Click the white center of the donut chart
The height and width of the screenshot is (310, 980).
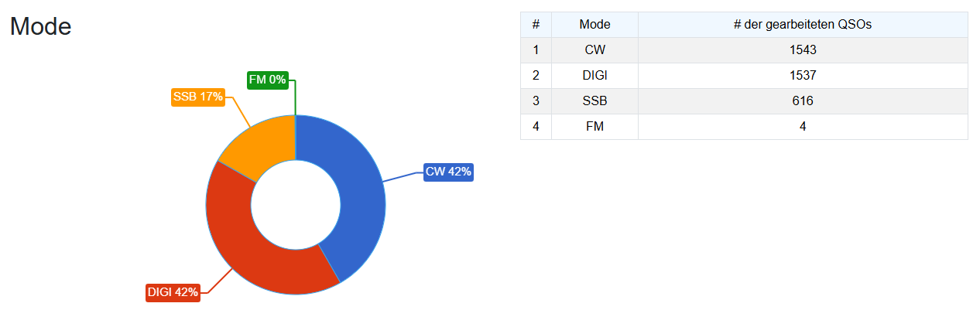click(296, 205)
